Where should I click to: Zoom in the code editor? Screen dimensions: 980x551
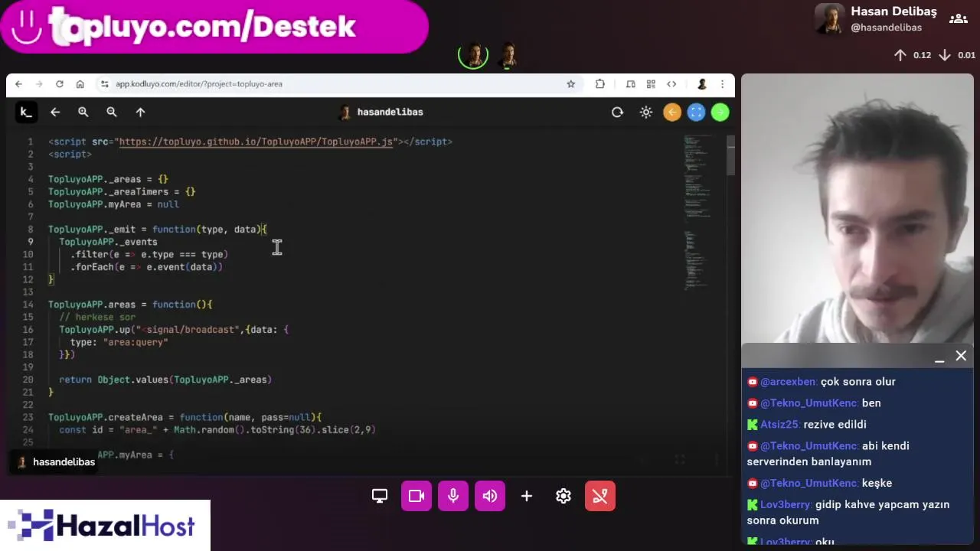(83, 112)
